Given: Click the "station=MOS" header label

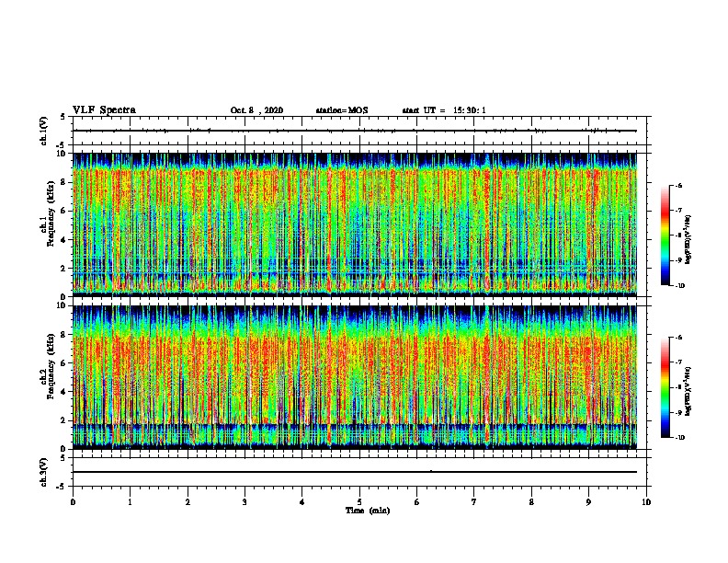Looking at the screenshot, I should pyautogui.click(x=342, y=110).
